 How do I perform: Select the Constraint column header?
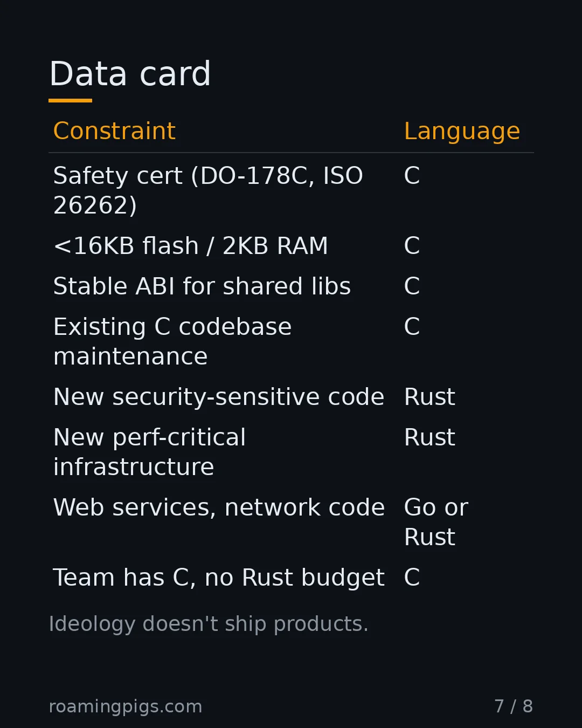coord(114,131)
